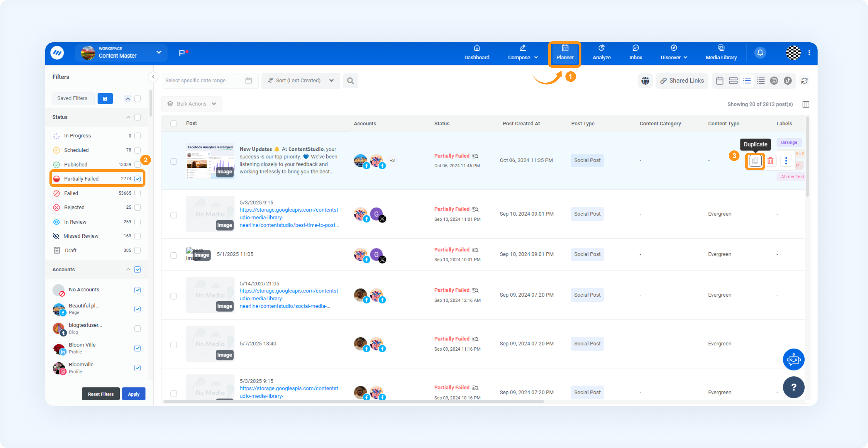Screen dimensions: 868x448
Task: View failure details for 5/1/2025 11:05 post
Action: pyautogui.click(x=475, y=250)
